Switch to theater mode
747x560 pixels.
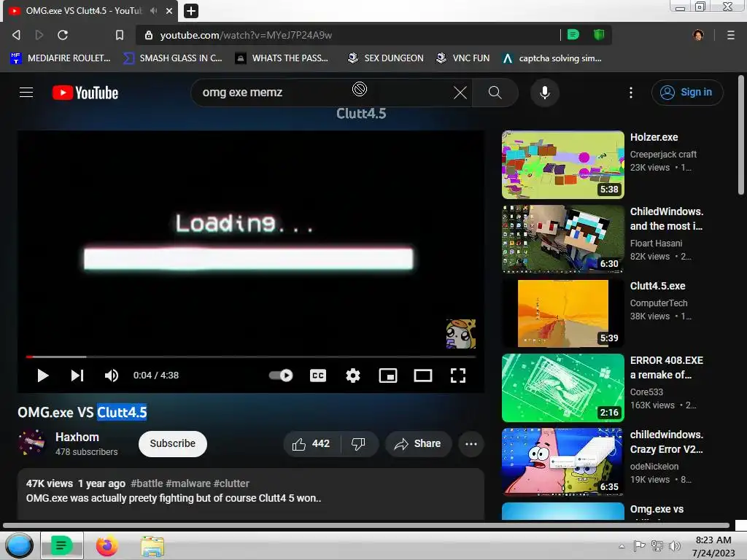(x=423, y=376)
